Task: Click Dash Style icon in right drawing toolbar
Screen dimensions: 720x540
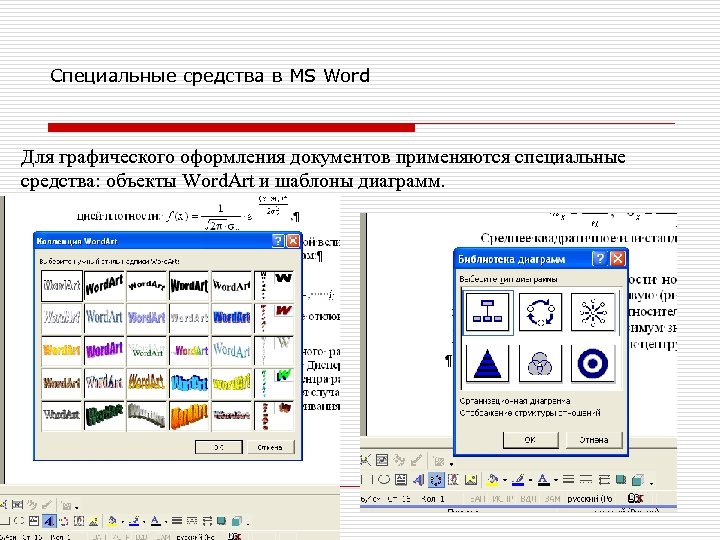Action: click(586, 479)
